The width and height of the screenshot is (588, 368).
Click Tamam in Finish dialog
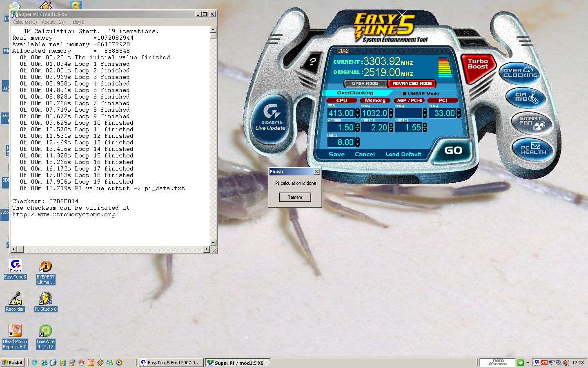[295, 197]
